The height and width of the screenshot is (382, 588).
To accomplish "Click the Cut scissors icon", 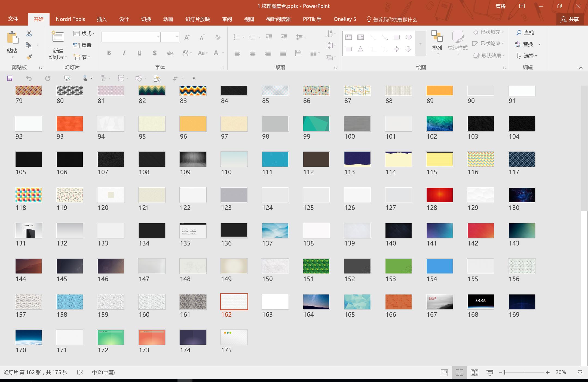I will pos(29,33).
